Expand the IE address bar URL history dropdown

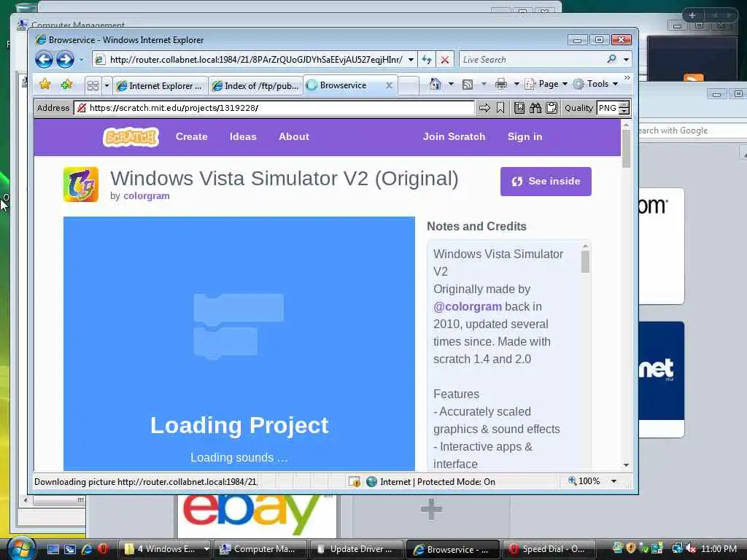pyautogui.click(x=411, y=60)
